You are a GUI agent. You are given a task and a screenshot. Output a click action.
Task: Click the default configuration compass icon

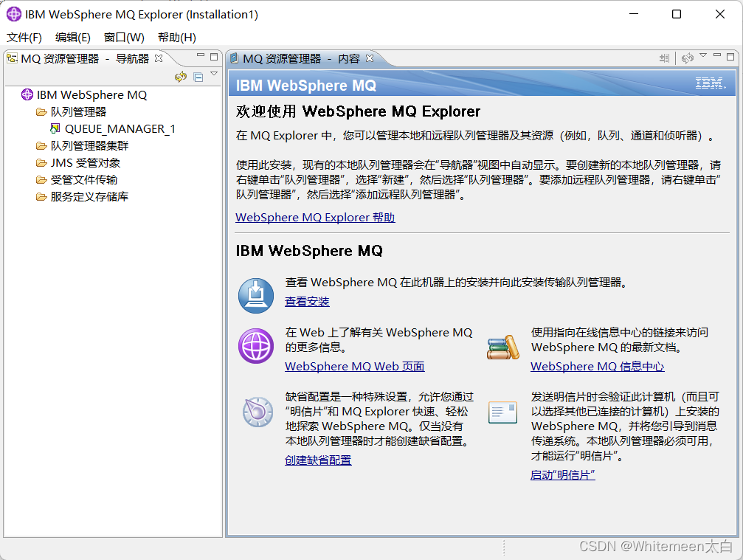coord(258,412)
